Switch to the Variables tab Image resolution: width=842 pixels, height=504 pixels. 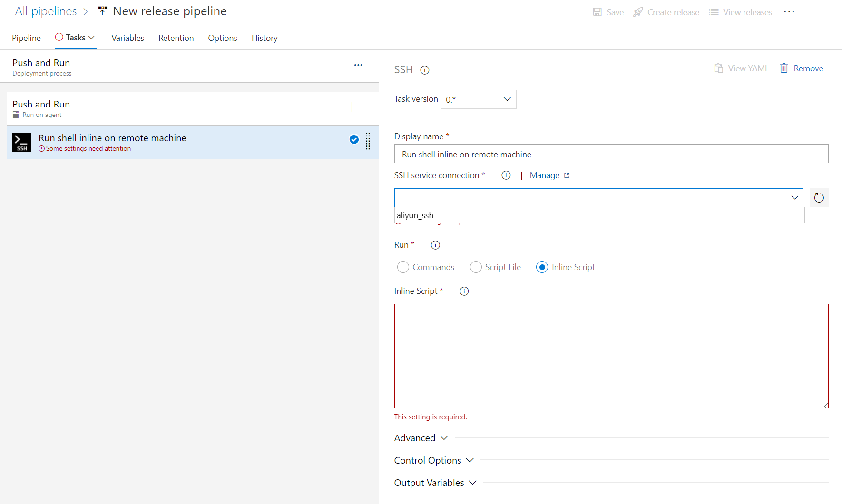[x=127, y=38]
